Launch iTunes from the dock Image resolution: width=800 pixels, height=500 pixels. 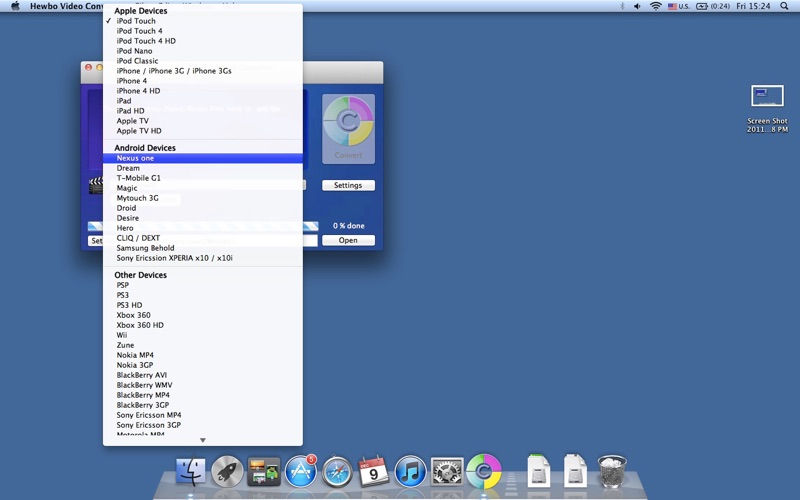(410, 470)
